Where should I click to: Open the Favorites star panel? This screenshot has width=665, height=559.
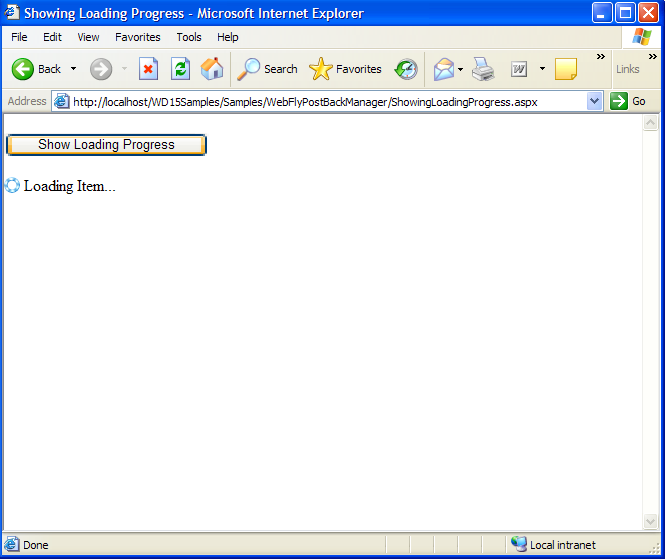tap(346, 69)
